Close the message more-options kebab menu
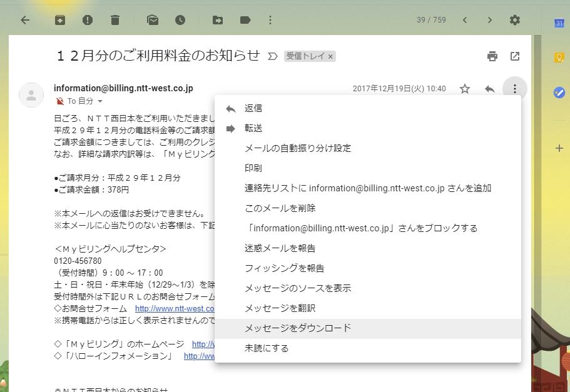 [515, 89]
